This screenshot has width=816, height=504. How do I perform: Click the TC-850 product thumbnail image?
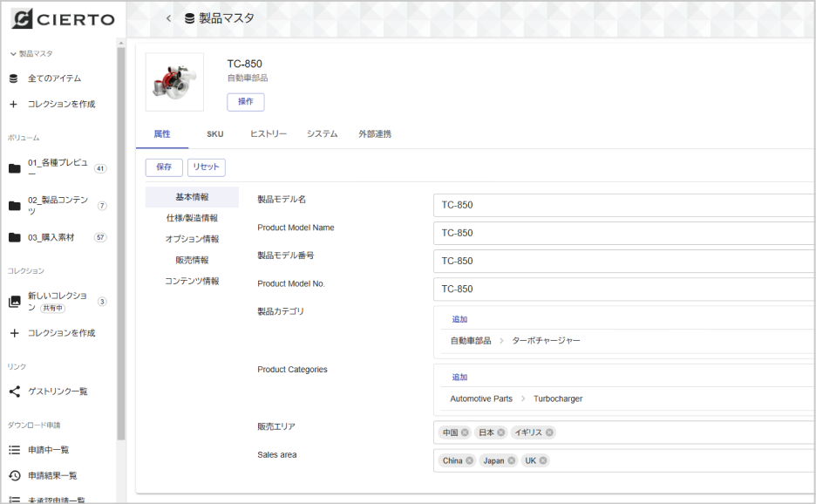click(173, 81)
